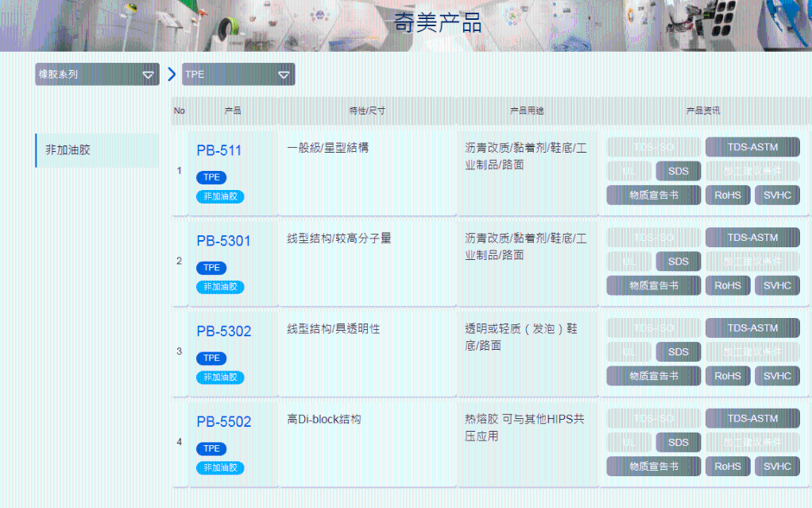Select 非加油胶 in the left sidebar
Screen dimensions: 812x508
(98, 150)
